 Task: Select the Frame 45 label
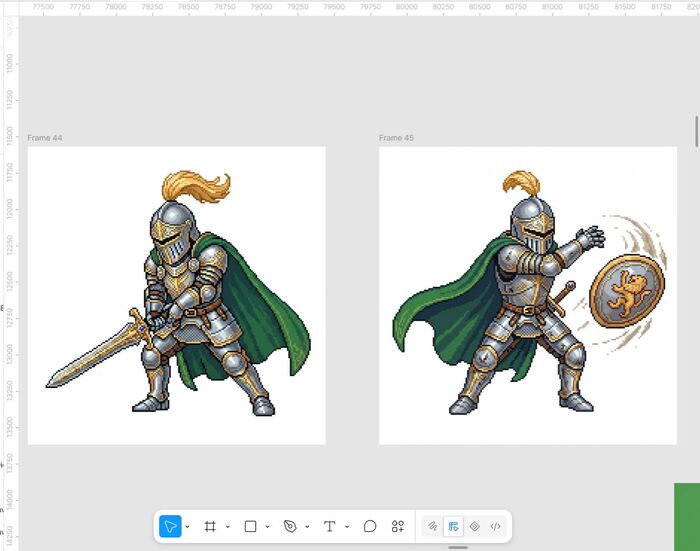396,138
